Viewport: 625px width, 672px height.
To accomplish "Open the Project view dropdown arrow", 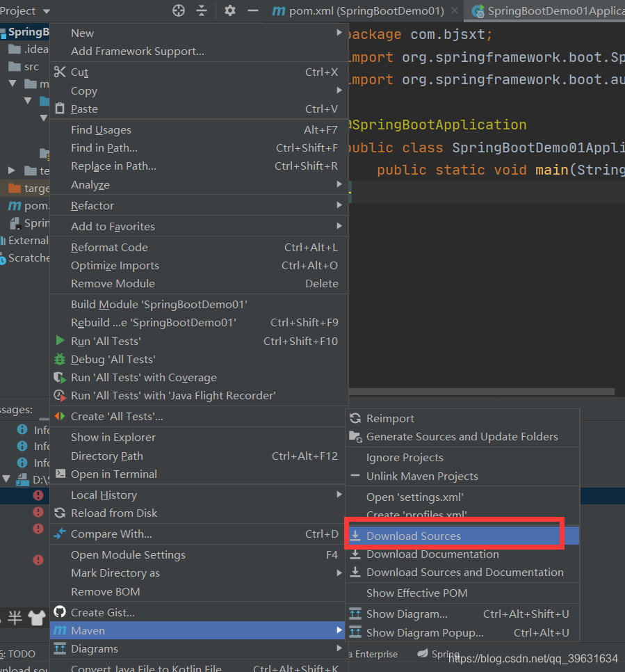I will coord(47,11).
